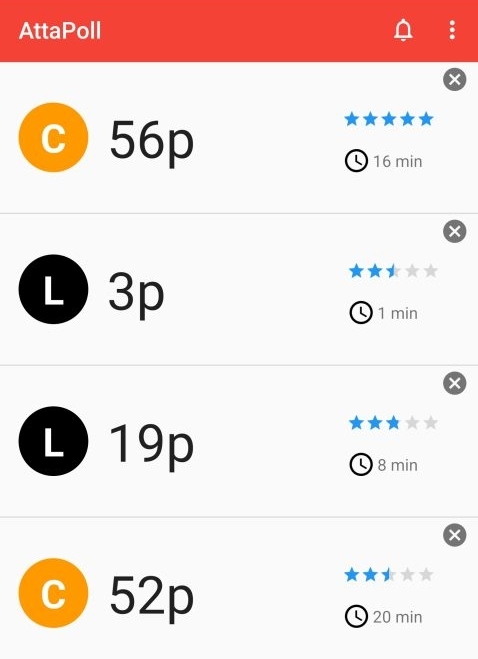Dismiss the 3p survey card
The image size is (478, 659).
point(454,231)
